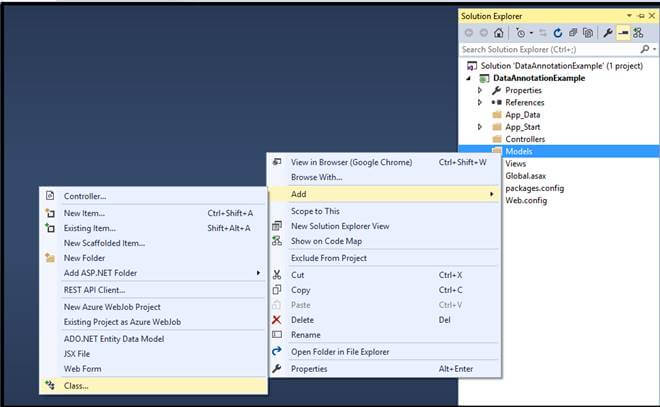660x407 pixels.
Task: Click the Properties wrench icon in toolbar
Action: pos(607,33)
